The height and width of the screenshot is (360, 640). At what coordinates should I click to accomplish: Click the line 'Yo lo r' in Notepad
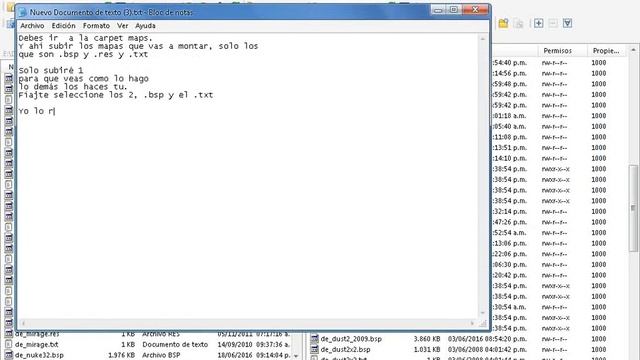[x=36, y=111]
